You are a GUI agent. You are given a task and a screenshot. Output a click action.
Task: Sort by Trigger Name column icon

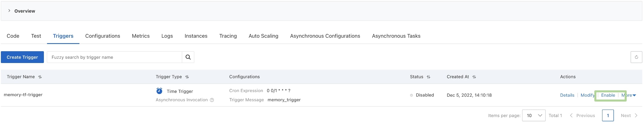tap(40, 77)
